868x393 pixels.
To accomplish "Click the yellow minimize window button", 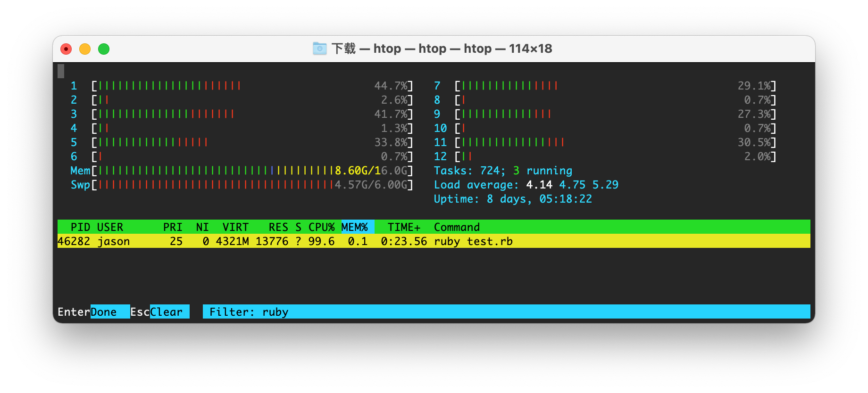I will pos(85,49).
